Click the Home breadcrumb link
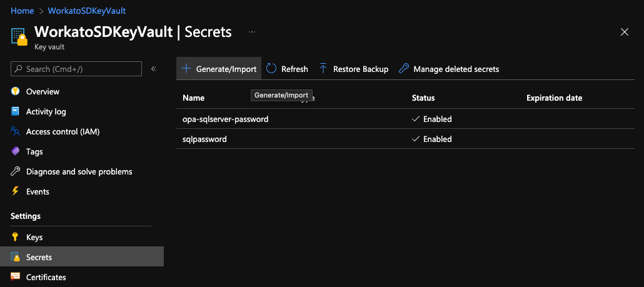The width and height of the screenshot is (644, 287). (x=22, y=11)
